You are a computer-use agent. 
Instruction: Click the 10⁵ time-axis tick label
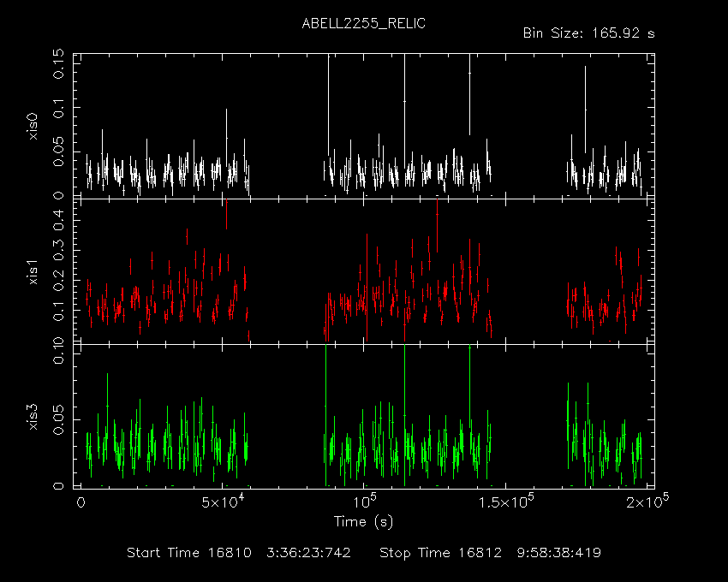pos(365,502)
